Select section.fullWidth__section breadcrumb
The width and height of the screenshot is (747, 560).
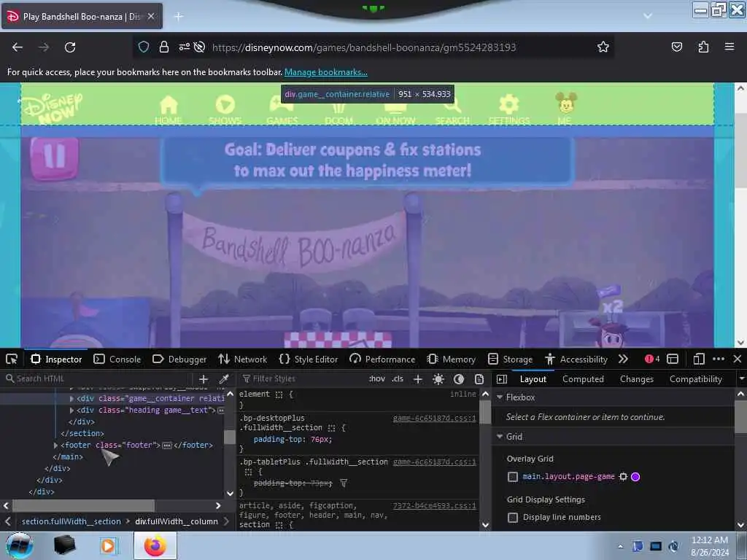(x=71, y=521)
